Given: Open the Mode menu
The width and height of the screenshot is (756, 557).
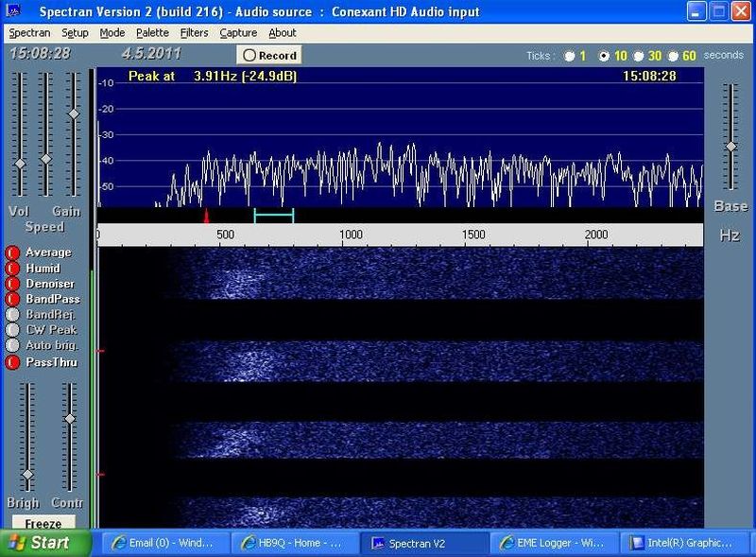Looking at the screenshot, I should tap(112, 33).
